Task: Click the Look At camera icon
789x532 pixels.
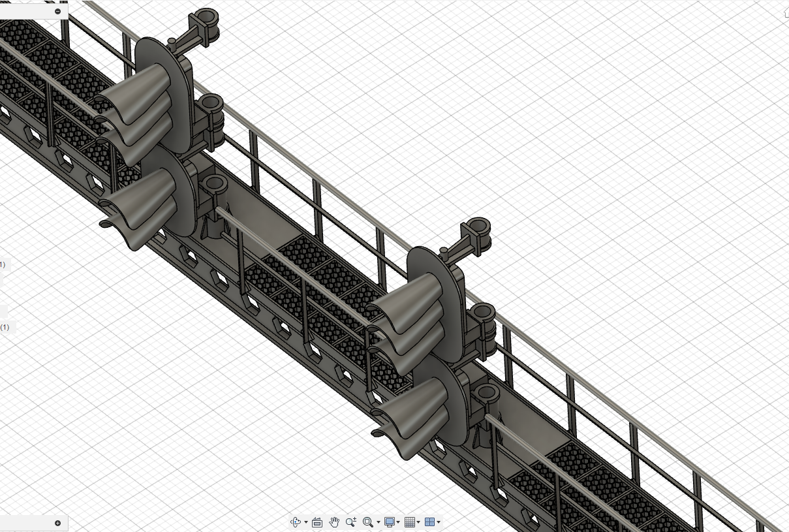Action: coord(317,522)
